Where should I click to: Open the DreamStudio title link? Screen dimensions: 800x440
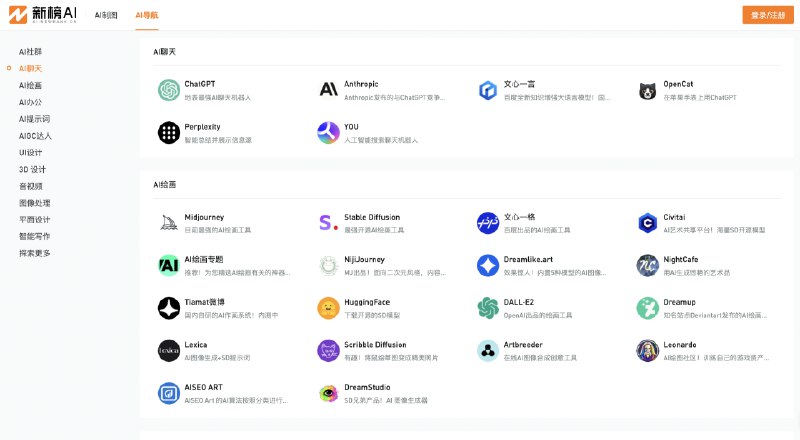pyautogui.click(x=367, y=387)
